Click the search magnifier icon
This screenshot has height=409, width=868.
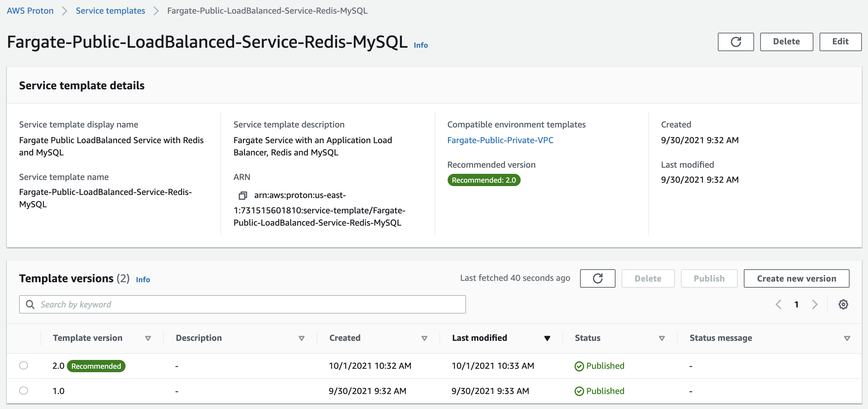tap(30, 304)
